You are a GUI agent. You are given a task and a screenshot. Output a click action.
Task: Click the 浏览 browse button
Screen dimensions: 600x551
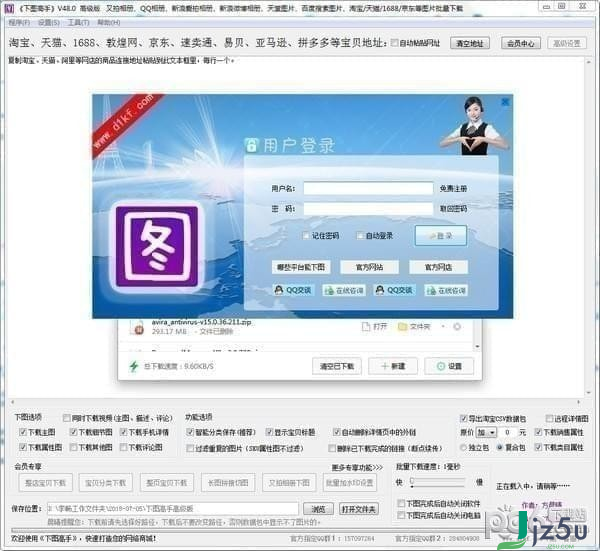tap(318, 509)
